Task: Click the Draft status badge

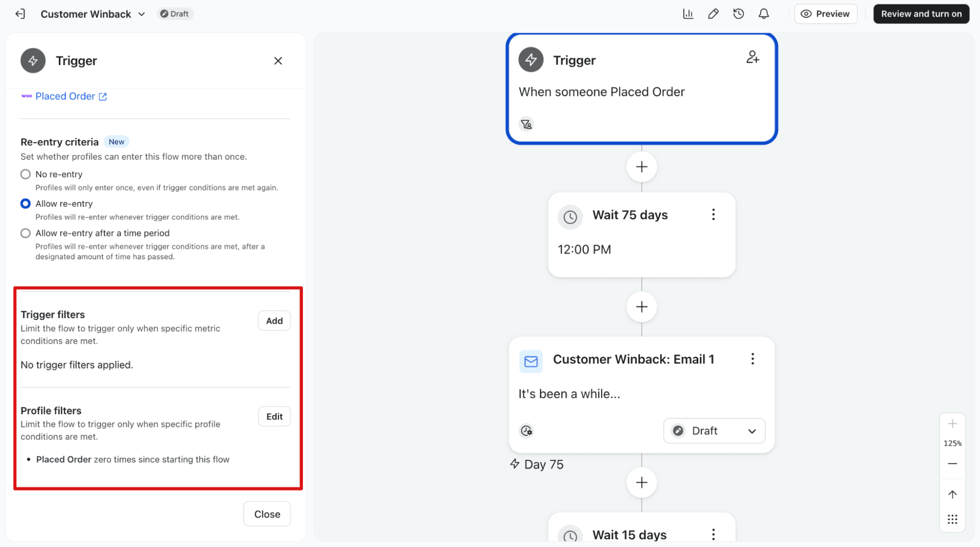Action: (175, 14)
